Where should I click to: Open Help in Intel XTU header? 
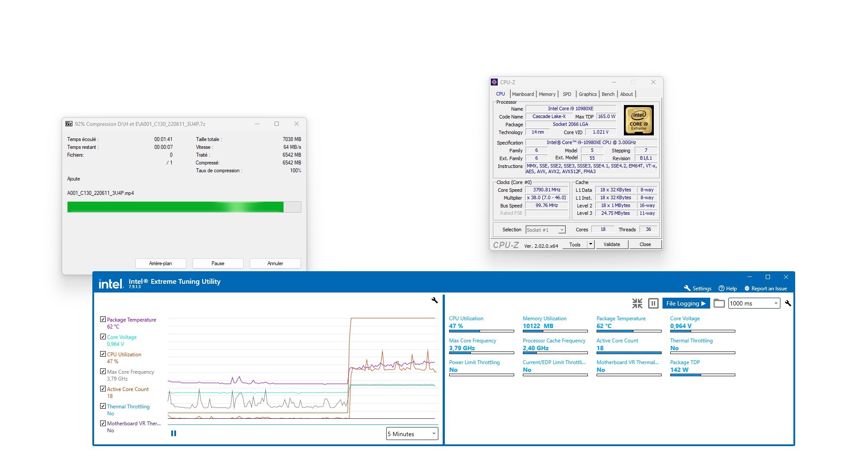click(x=728, y=289)
